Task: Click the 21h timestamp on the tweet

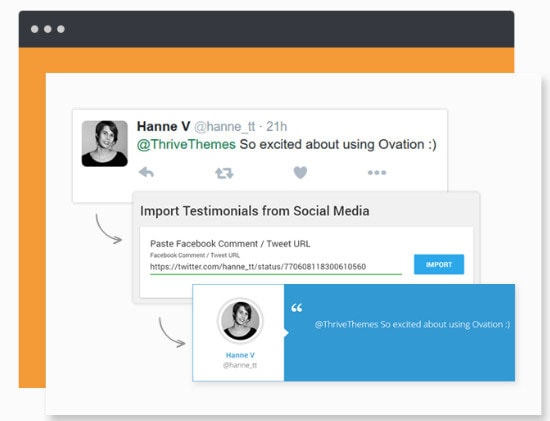Action: click(x=276, y=127)
